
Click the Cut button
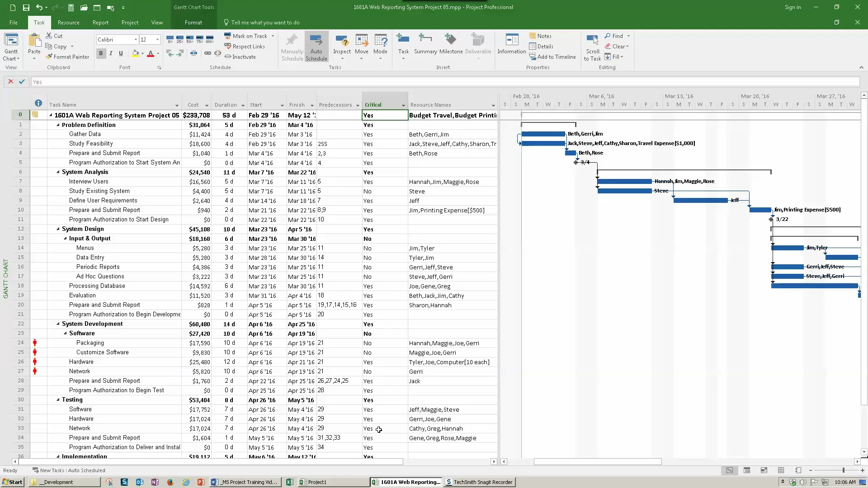click(54, 36)
